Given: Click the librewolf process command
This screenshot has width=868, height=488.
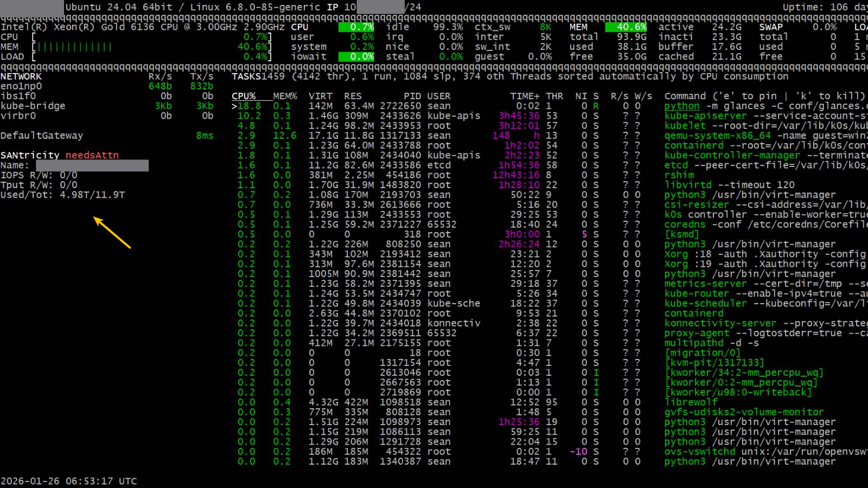Looking at the screenshot, I should pos(691,402).
